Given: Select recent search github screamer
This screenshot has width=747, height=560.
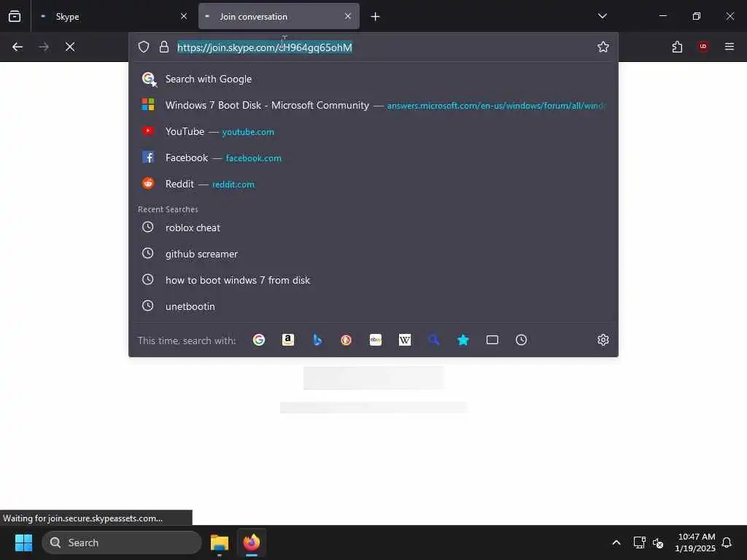Looking at the screenshot, I should coord(373,254).
